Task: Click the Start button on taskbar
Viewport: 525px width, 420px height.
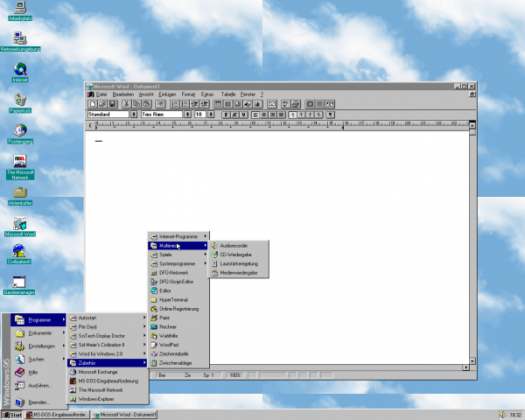Action: coord(12,415)
